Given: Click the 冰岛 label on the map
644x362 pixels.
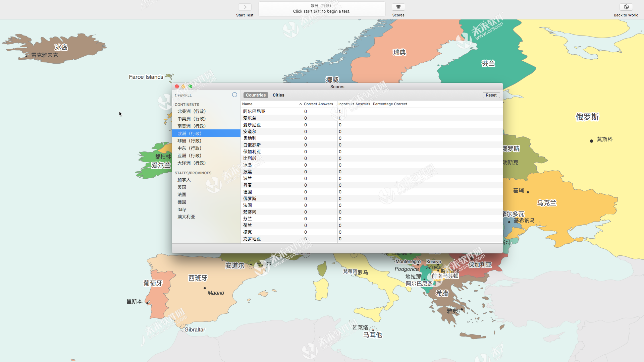Looking at the screenshot, I should coord(61,47).
